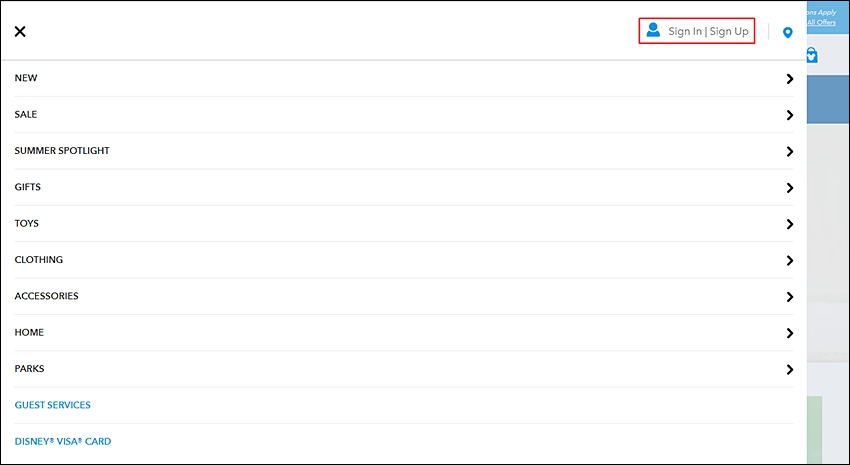The height and width of the screenshot is (465, 850).
Task: Open the store locator pin icon
Action: pyautogui.click(x=788, y=33)
